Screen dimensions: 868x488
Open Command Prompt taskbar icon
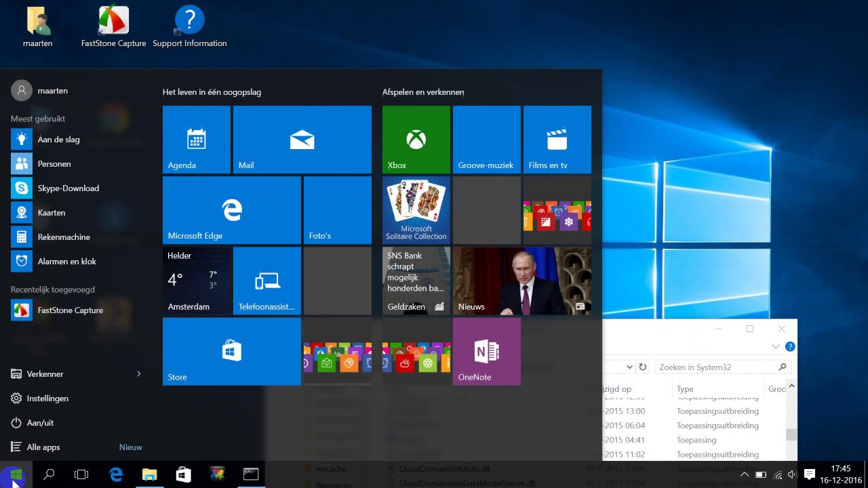click(251, 474)
